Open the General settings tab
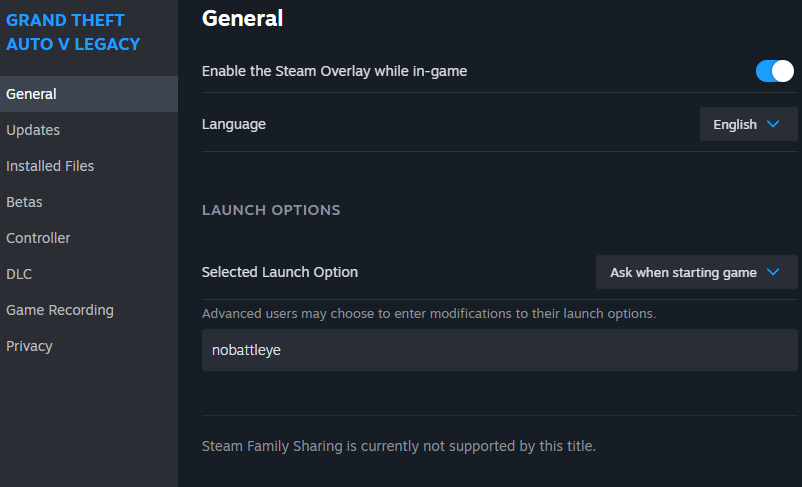 (31, 94)
